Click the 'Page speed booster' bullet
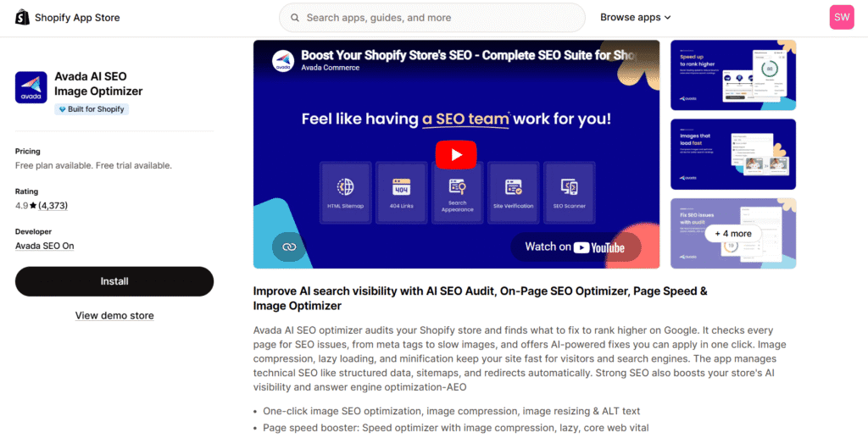The width and height of the screenshot is (868, 438). 455,428
